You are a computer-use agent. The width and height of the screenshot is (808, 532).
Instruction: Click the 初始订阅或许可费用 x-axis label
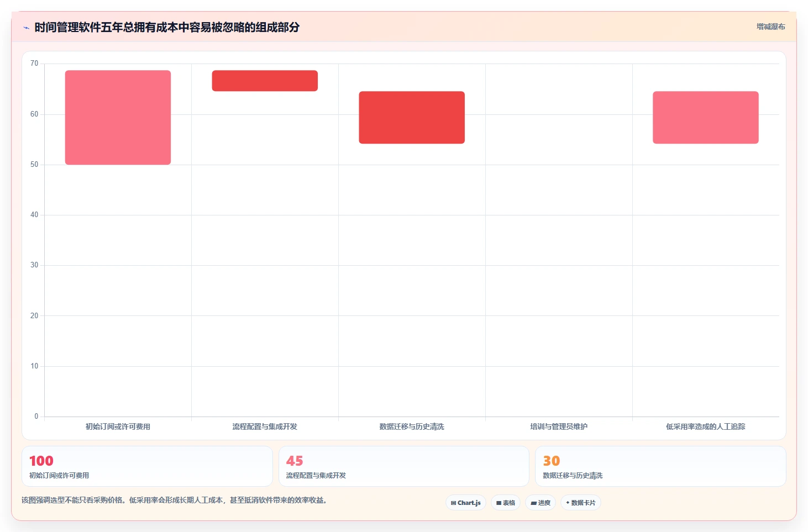pos(118,426)
